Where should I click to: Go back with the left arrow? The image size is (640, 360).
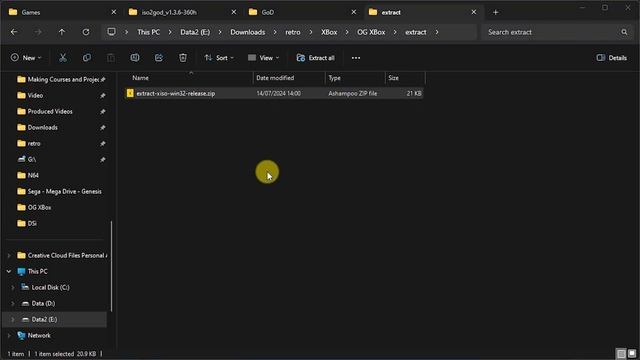click(x=14, y=32)
